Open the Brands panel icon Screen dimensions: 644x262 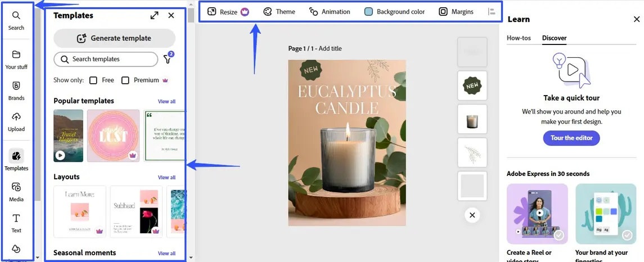coord(16,86)
